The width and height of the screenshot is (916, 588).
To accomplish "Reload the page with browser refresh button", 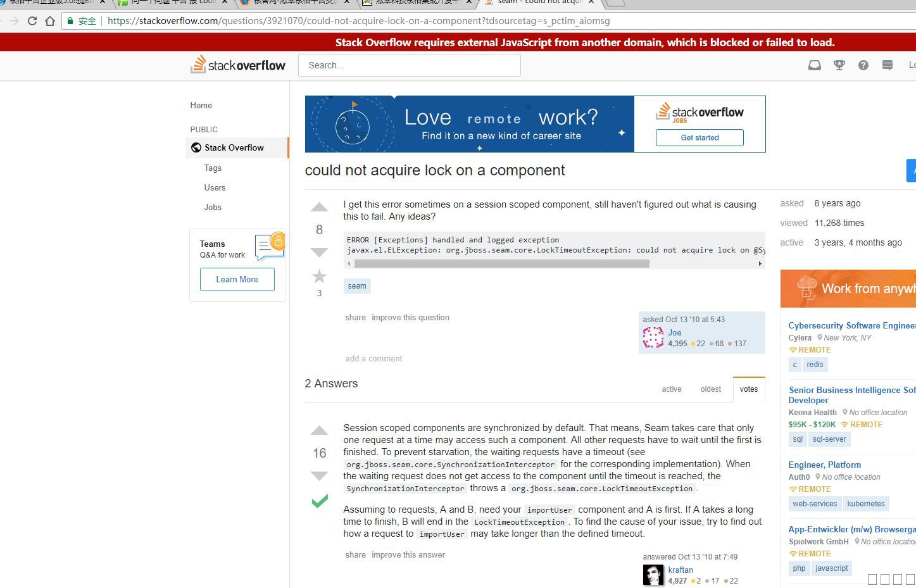I will click(x=32, y=21).
